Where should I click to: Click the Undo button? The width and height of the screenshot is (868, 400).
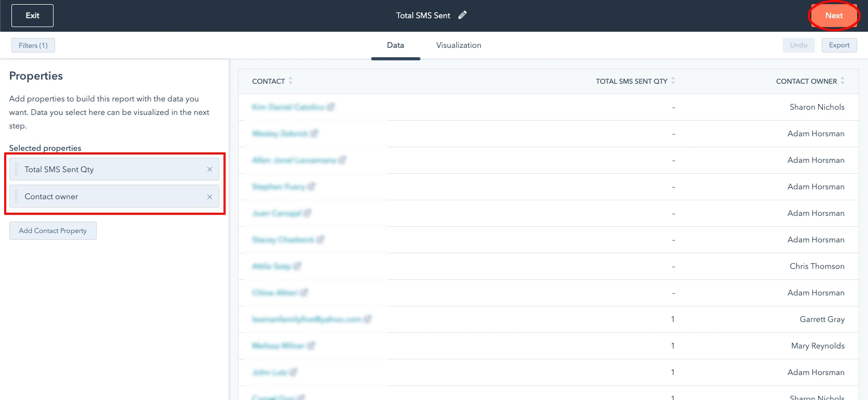click(x=798, y=45)
